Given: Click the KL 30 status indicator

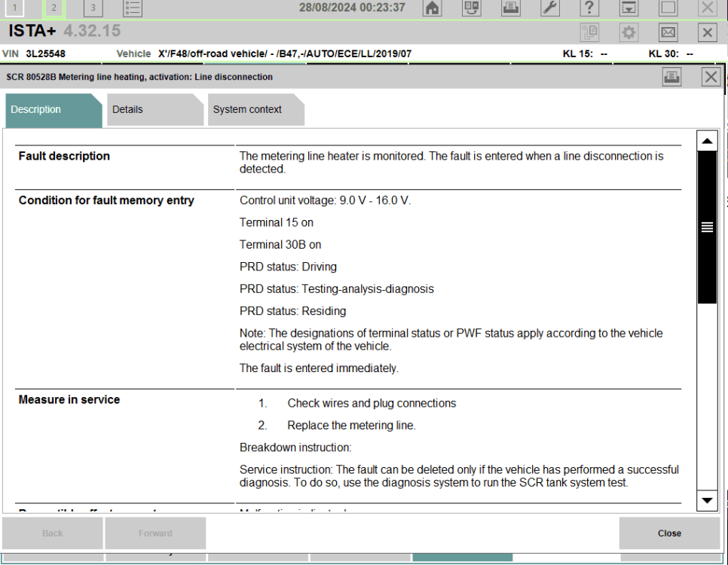Looking at the screenshot, I should (671, 53).
